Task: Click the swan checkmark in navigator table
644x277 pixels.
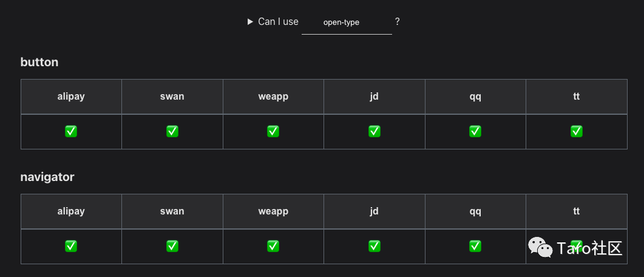Action: (x=172, y=246)
